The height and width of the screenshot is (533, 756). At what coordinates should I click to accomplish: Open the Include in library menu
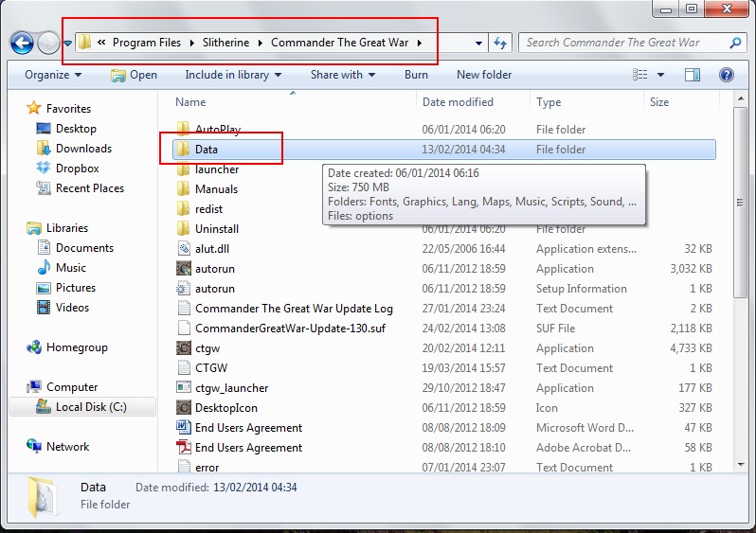tap(233, 75)
